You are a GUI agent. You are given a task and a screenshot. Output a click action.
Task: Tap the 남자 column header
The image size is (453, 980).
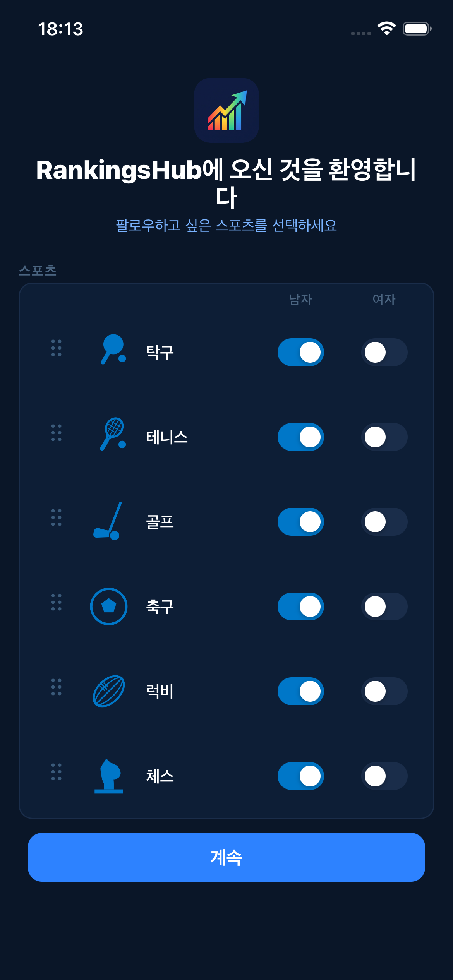coord(300,299)
